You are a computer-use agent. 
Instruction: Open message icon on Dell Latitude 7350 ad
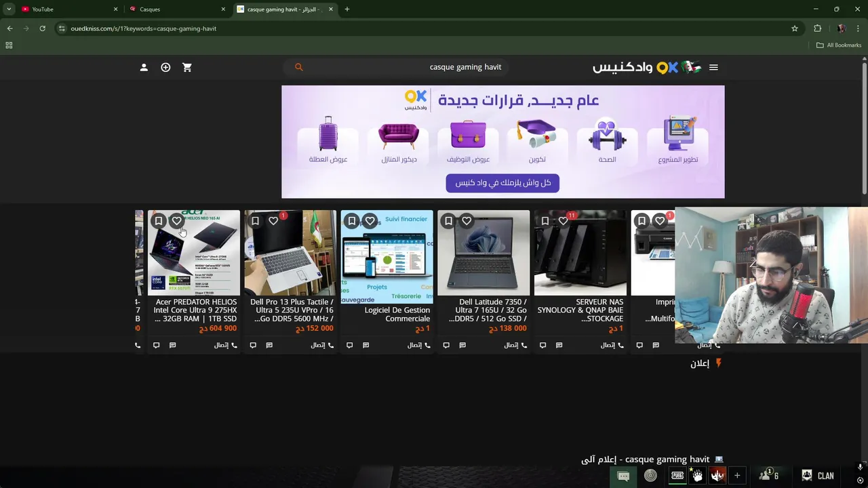point(462,345)
